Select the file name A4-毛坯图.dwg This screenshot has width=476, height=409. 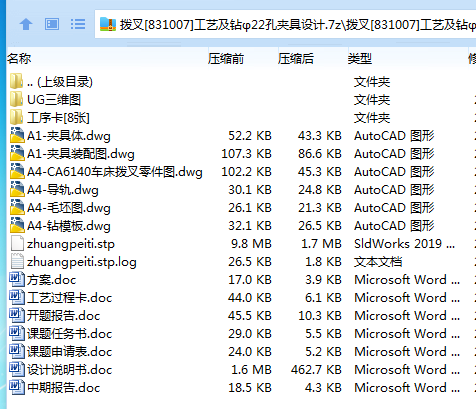pyautogui.click(x=69, y=208)
